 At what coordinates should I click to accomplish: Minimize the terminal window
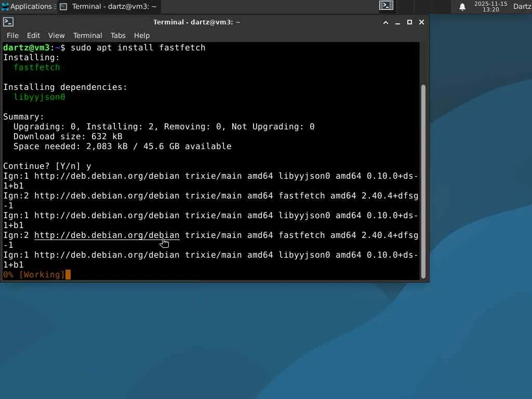pos(397,22)
